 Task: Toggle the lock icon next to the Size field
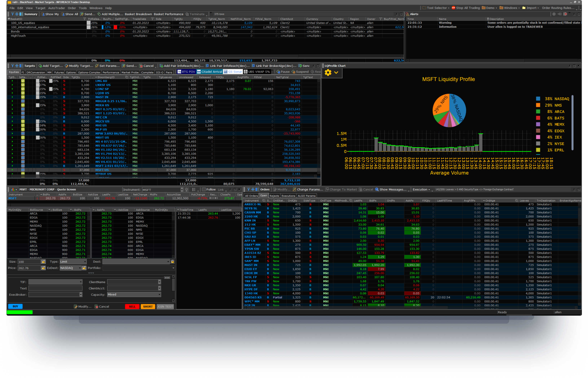(43, 262)
